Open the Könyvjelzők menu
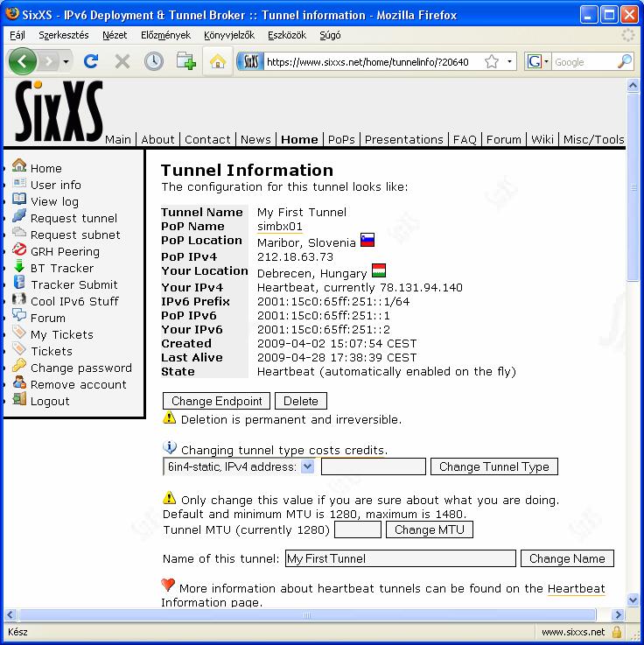644x645 pixels. click(229, 35)
